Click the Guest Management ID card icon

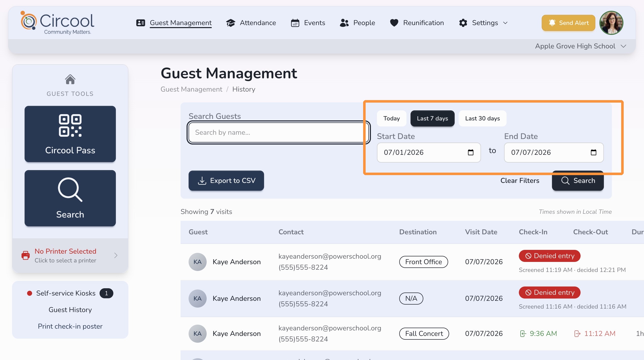pyautogui.click(x=140, y=23)
